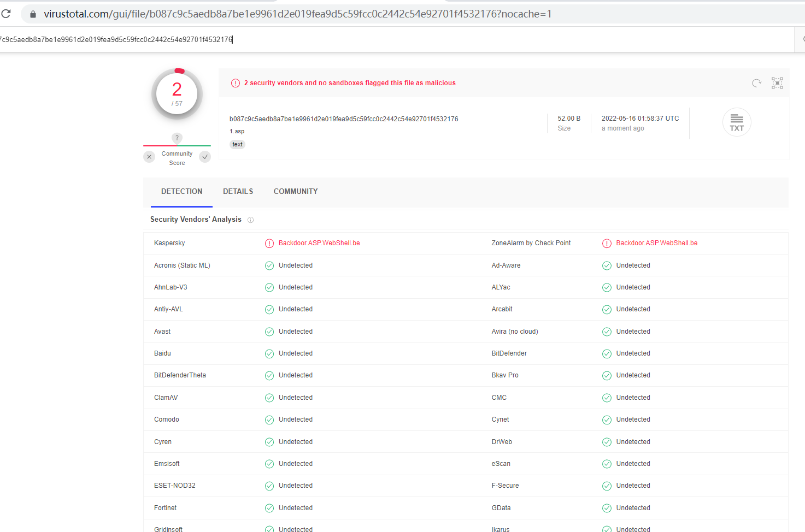Viewport: 805px width, 532px height.
Task: Click ZoneAlarm by Check Point warning icon
Action: pyautogui.click(x=607, y=244)
